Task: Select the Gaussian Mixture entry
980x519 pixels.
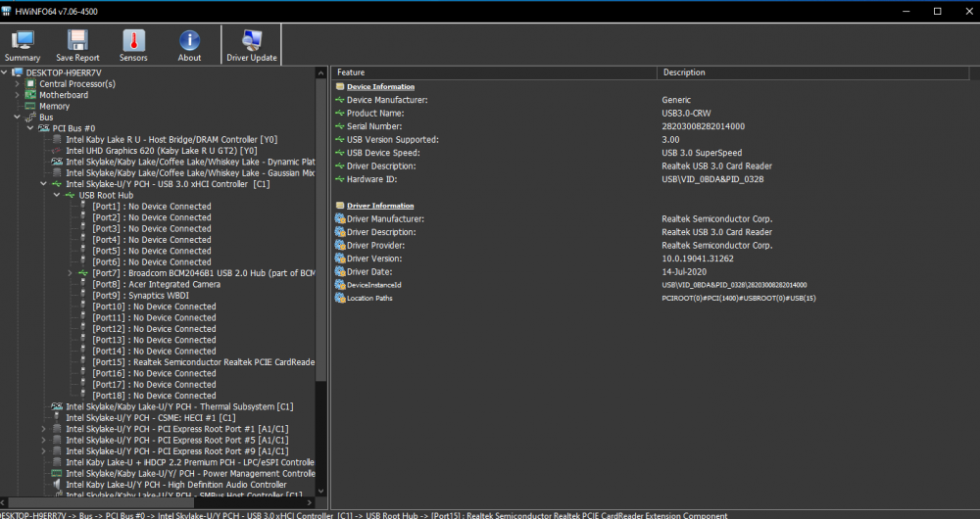Action: pos(190,173)
